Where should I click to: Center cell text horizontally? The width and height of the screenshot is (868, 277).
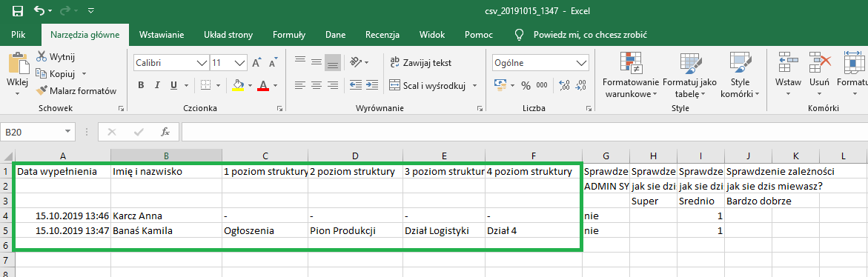[x=317, y=85]
